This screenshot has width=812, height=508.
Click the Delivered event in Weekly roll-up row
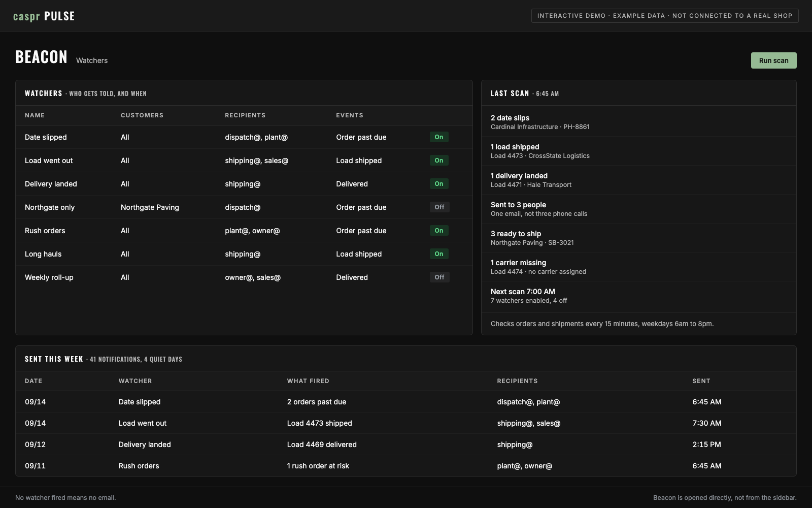pyautogui.click(x=352, y=277)
